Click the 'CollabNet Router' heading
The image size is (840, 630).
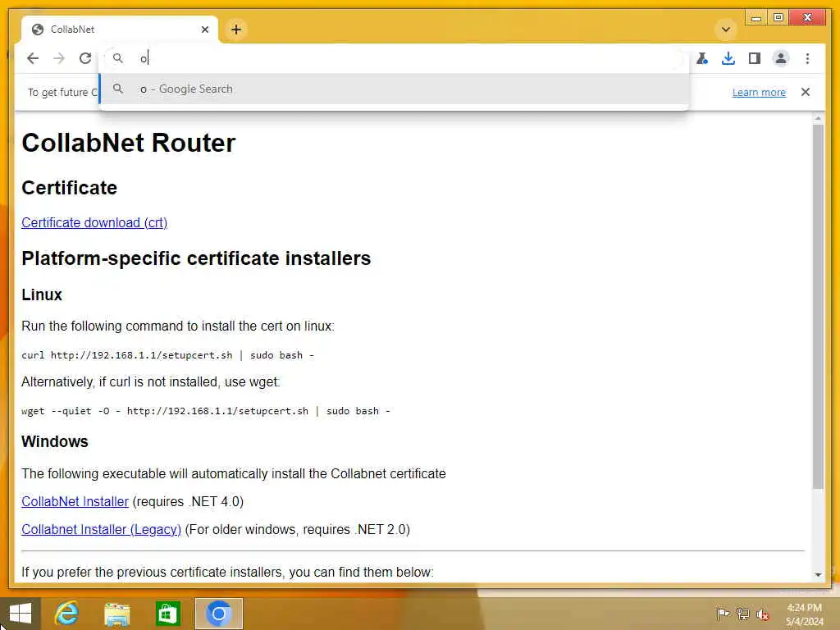[129, 143]
